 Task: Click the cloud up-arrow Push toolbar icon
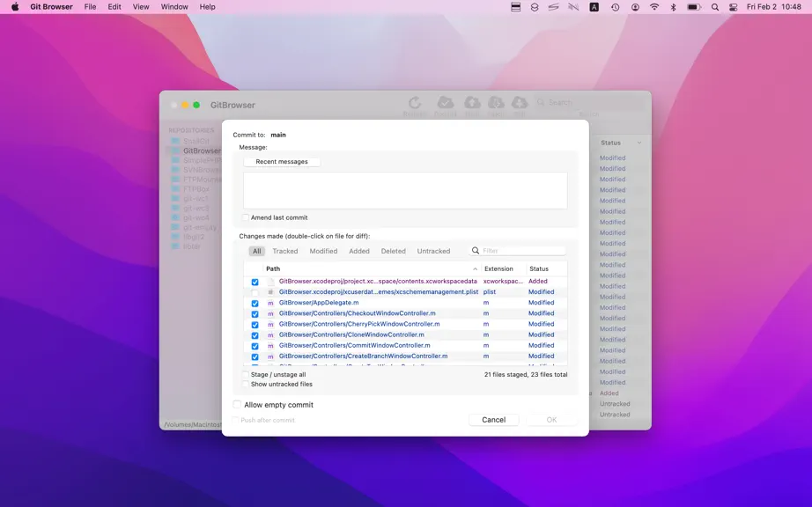click(x=472, y=102)
